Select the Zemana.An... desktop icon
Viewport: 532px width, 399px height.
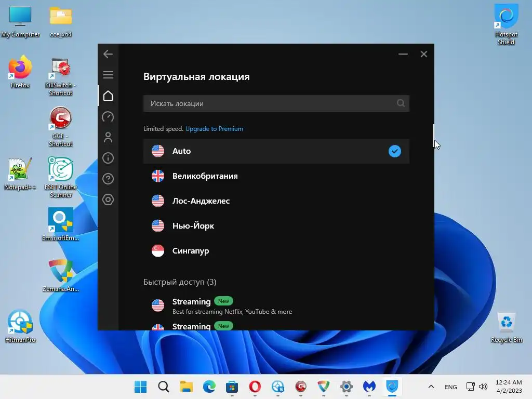click(x=60, y=275)
